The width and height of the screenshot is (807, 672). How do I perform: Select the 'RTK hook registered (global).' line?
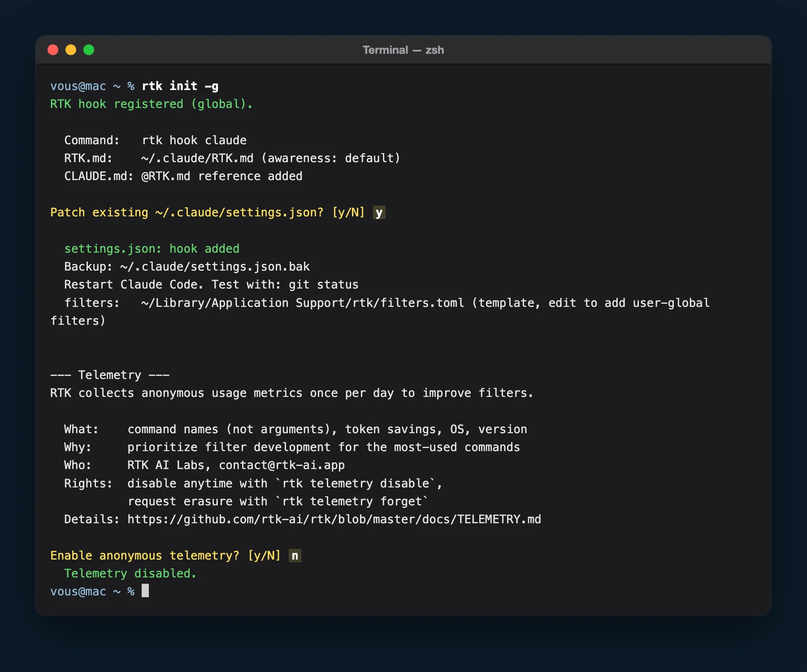click(x=152, y=104)
